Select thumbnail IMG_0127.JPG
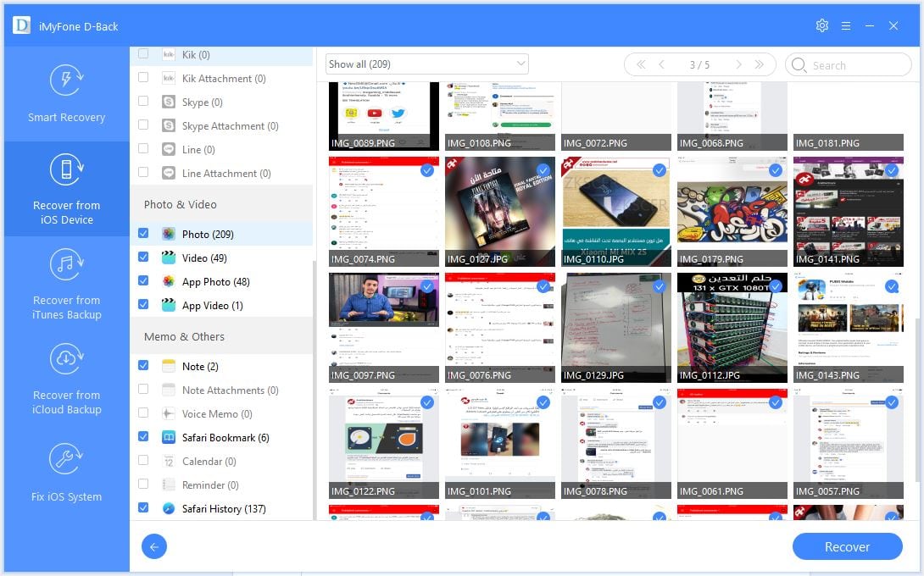 pyautogui.click(x=499, y=212)
